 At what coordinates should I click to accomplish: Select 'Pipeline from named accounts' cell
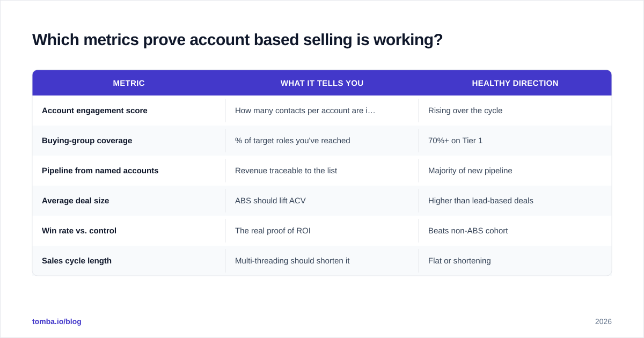point(129,171)
